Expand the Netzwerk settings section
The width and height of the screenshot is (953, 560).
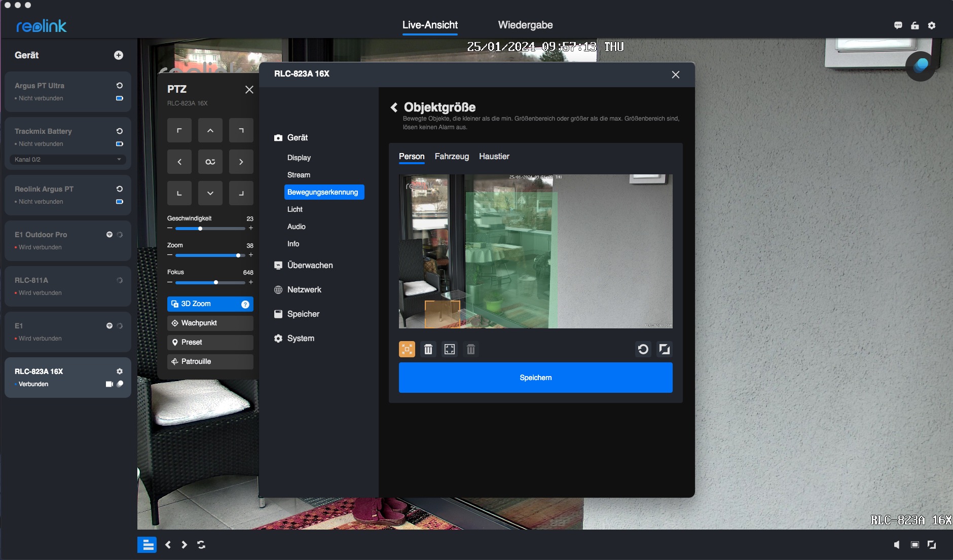pos(304,290)
